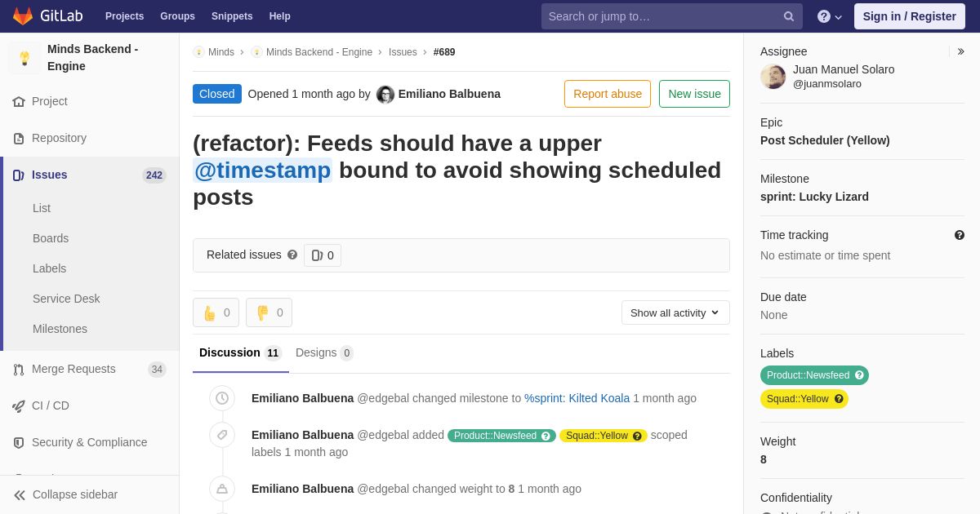This screenshot has width=980, height=514.
Task: Click the Closed status badge
Action: point(217,94)
